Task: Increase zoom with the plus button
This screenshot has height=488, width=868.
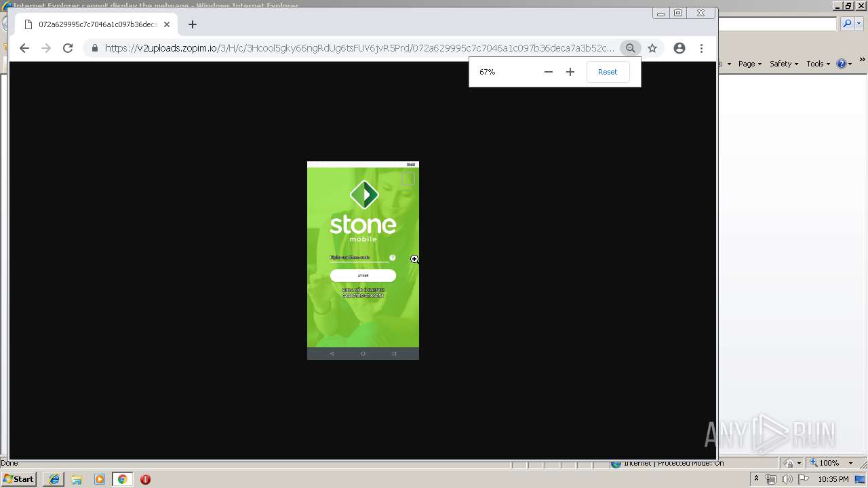Action: [x=570, y=72]
